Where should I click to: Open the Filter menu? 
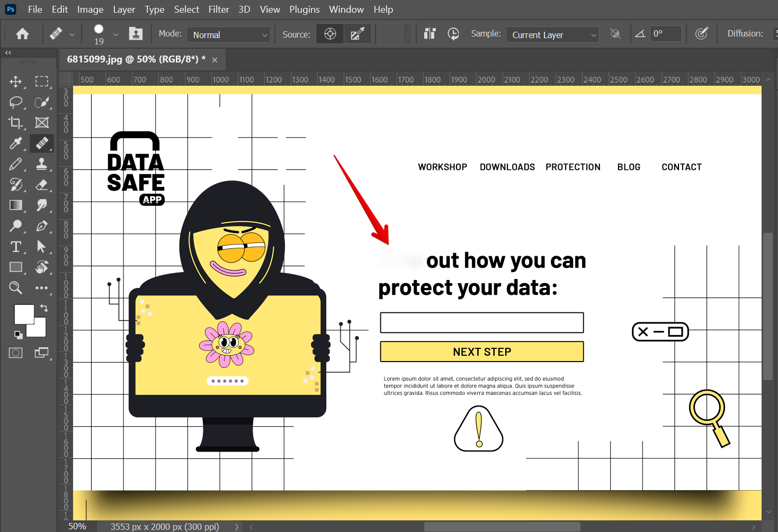pyautogui.click(x=218, y=10)
